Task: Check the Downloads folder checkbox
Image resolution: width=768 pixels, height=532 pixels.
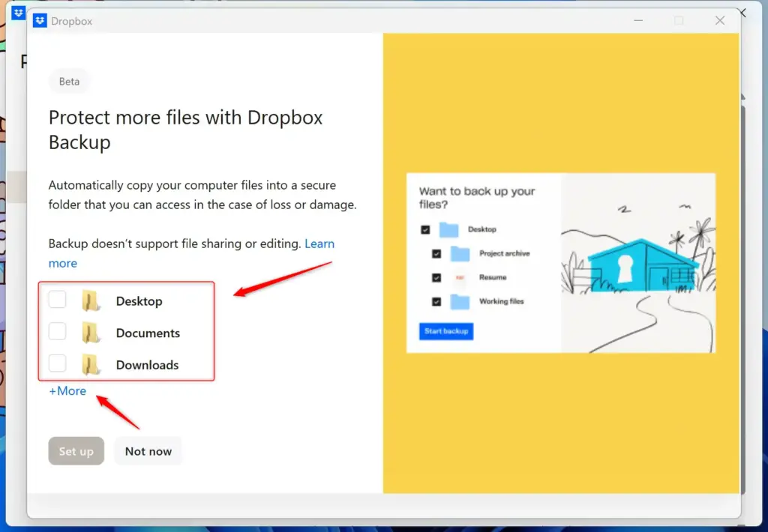Action: click(x=57, y=363)
